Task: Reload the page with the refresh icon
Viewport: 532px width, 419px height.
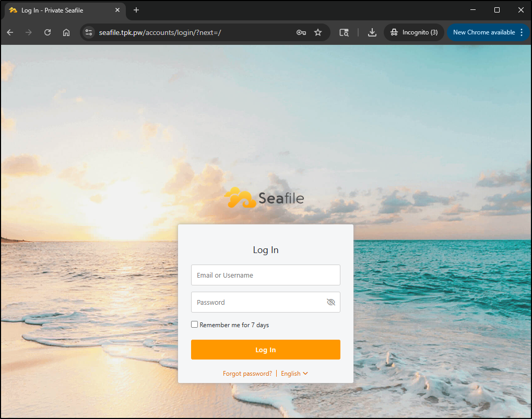Action: (x=48, y=32)
